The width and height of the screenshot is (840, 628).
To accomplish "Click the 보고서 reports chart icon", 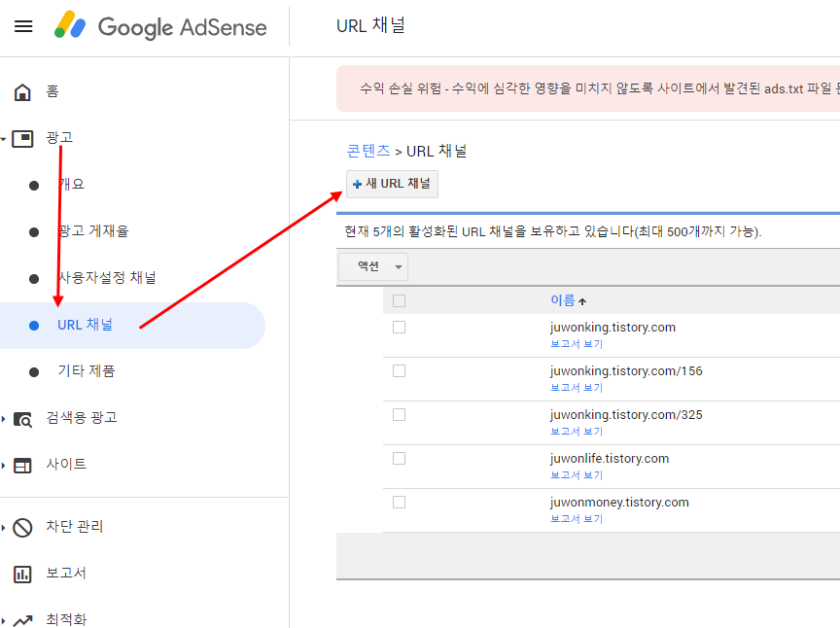I will click(x=22, y=575).
